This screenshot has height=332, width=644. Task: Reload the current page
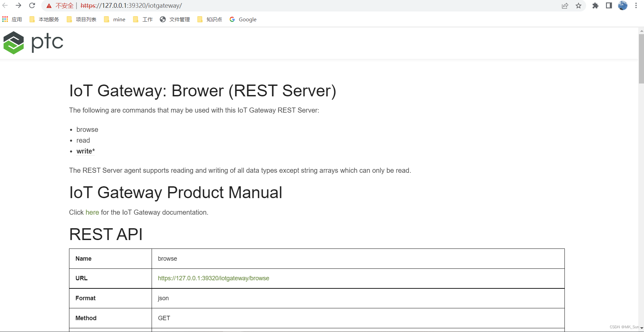[x=32, y=5]
